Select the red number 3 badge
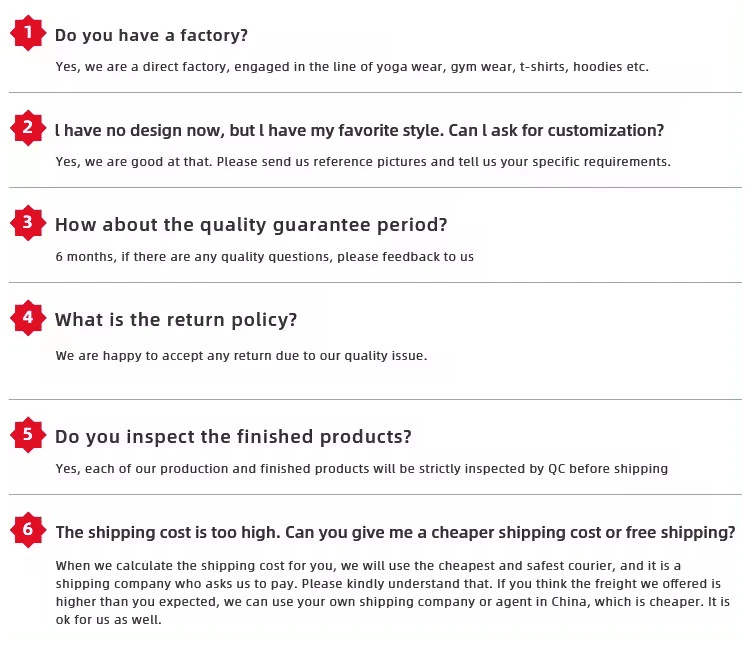 pos(28,222)
